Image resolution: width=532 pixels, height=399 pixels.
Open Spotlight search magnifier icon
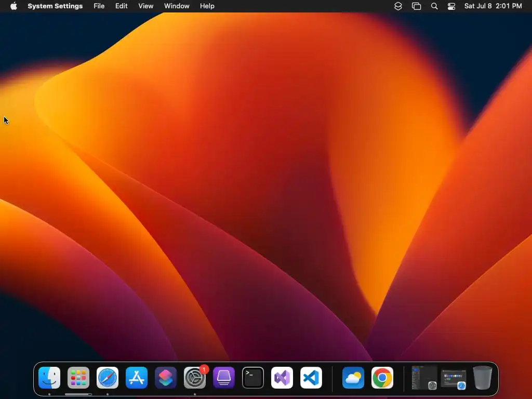434,6
